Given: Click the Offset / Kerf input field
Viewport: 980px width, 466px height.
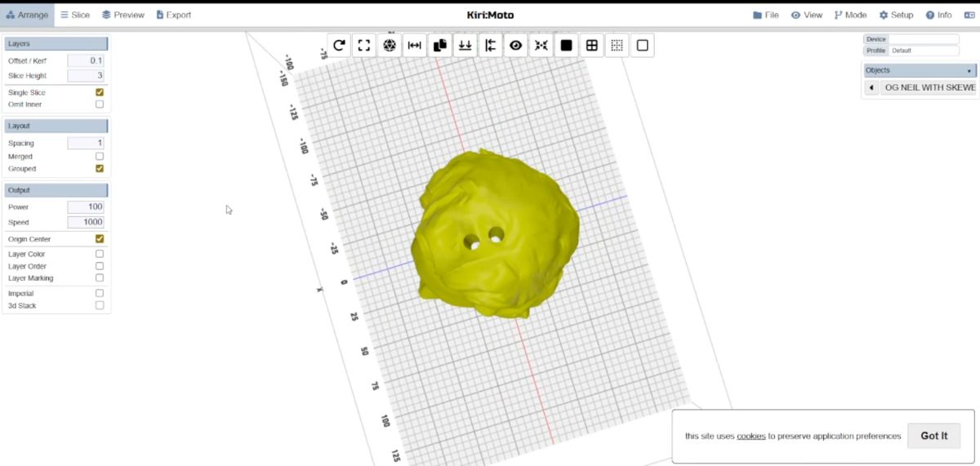Looking at the screenshot, I should [86, 61].
